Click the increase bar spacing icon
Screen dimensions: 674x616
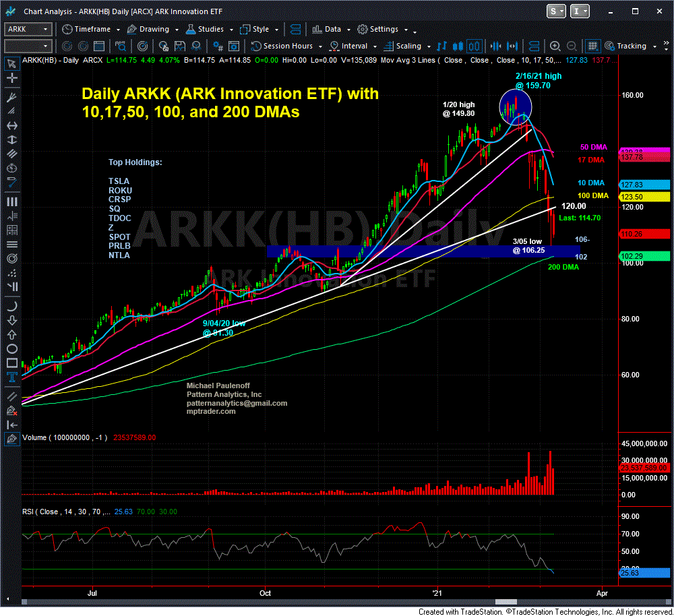512,46
